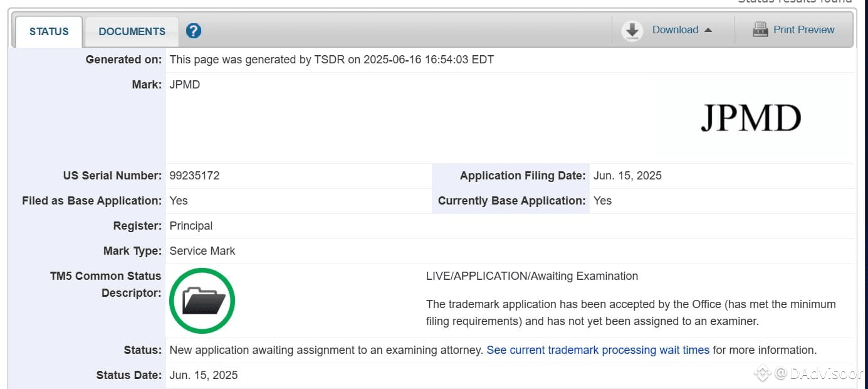The width and height of the screenshot is (868, 389).
Task: Expand the Download dropdown arrow
Action: tap(708, 30)
